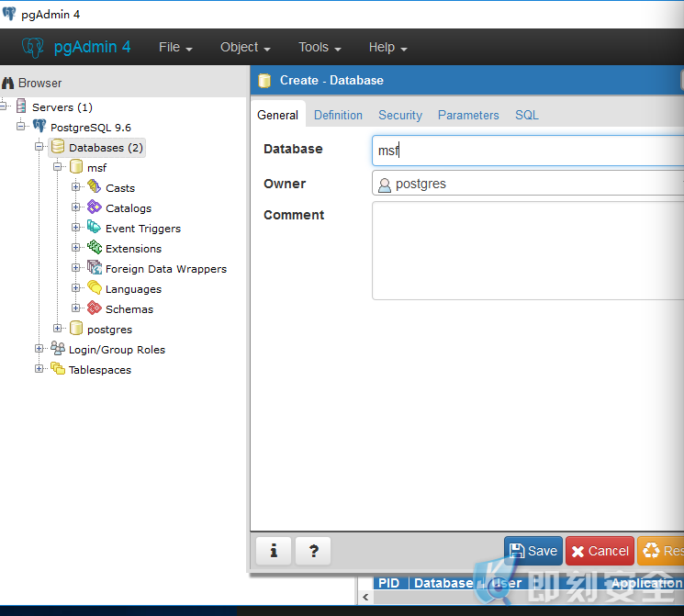Viewport: 684px width, 616px height.
Task: Click the Database name input field
Action: pyautogui.click(x=528, y=151)
